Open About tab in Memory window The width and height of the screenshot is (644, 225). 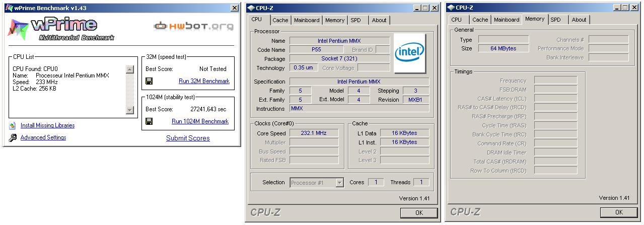[579, 20]
